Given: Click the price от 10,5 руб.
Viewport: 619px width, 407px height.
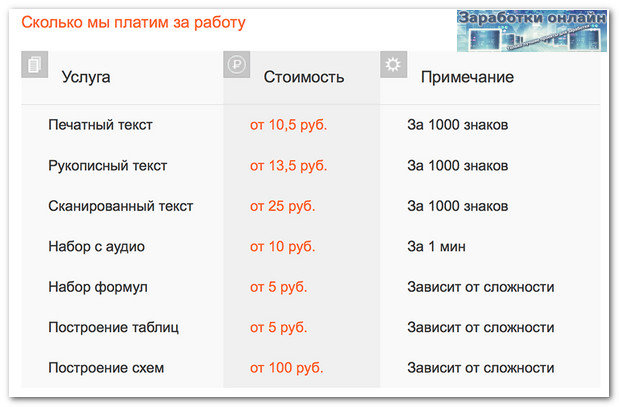Looking at the screenshot, I should 289,125.
